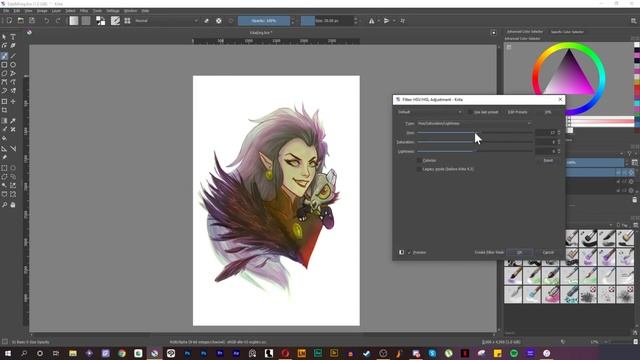Screen dimensions: 640x360
Task: Save the document from toolbar
Action: tap(32, 21)
